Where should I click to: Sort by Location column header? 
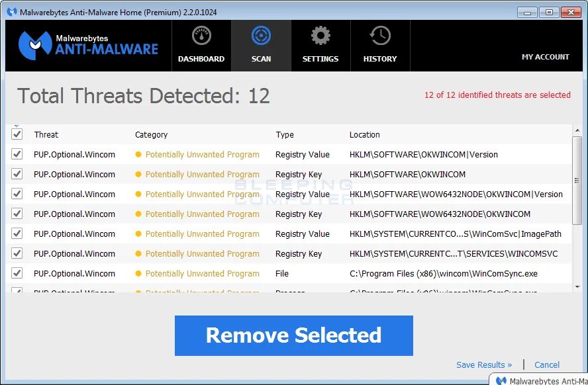click(364, 134)
